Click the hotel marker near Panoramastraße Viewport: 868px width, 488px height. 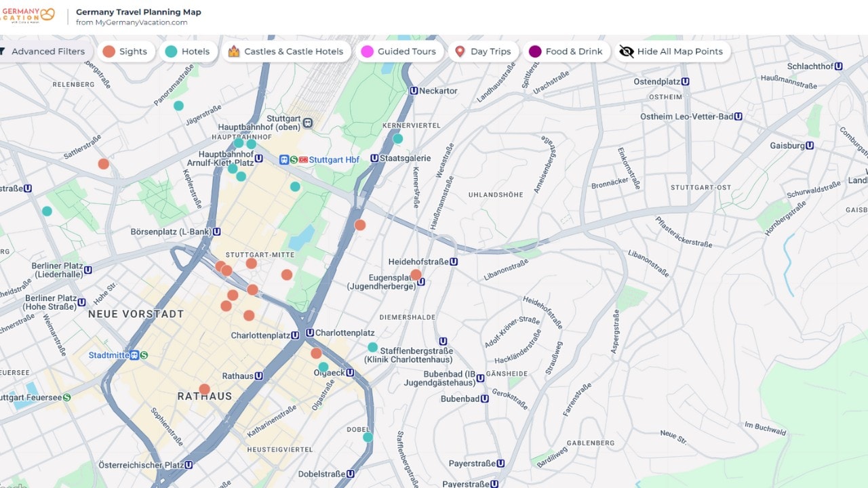click(x=178, y=106)
